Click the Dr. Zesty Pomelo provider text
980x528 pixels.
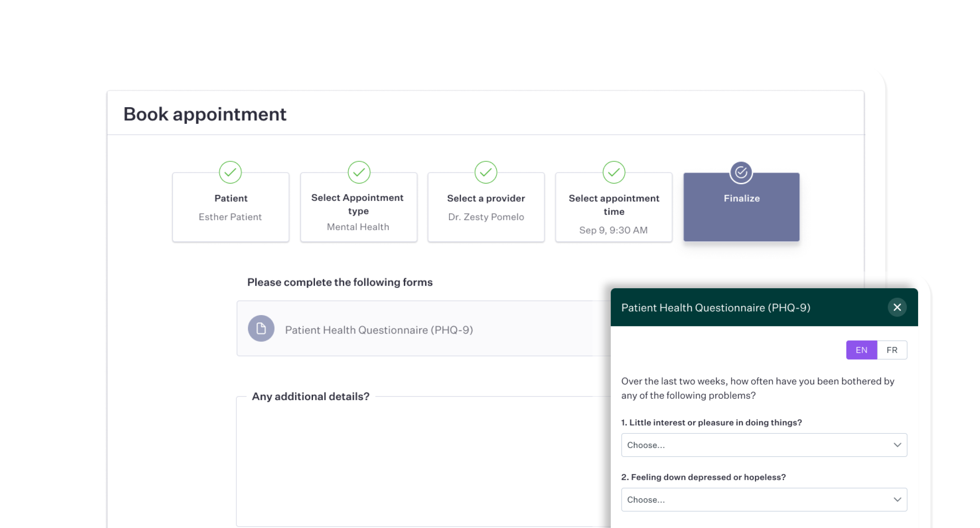[486, 217]
